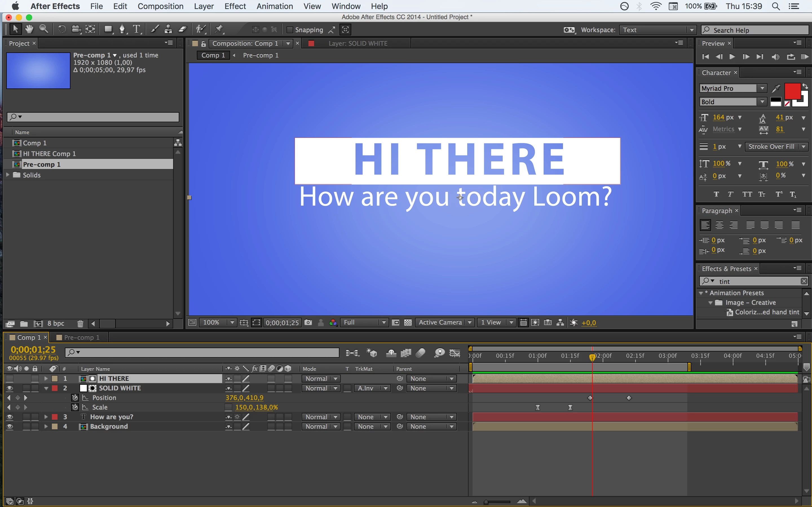Click the red fill color swatch

(792, 91)
